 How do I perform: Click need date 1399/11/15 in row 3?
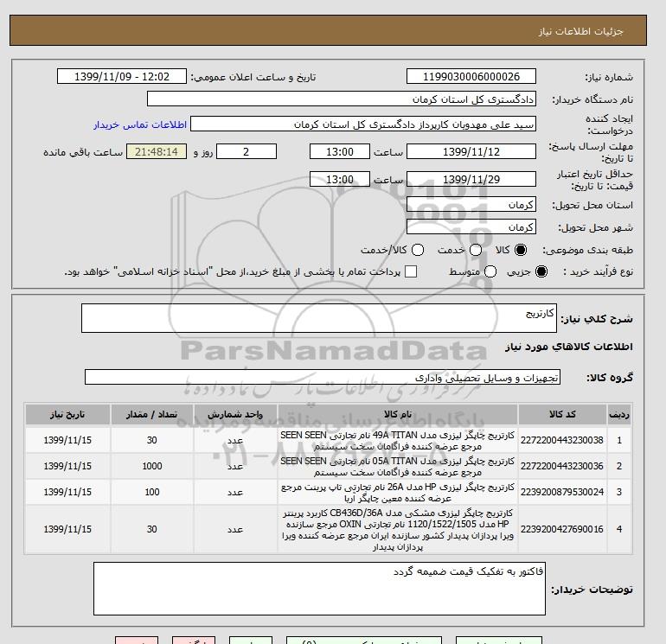click(67, 492)
